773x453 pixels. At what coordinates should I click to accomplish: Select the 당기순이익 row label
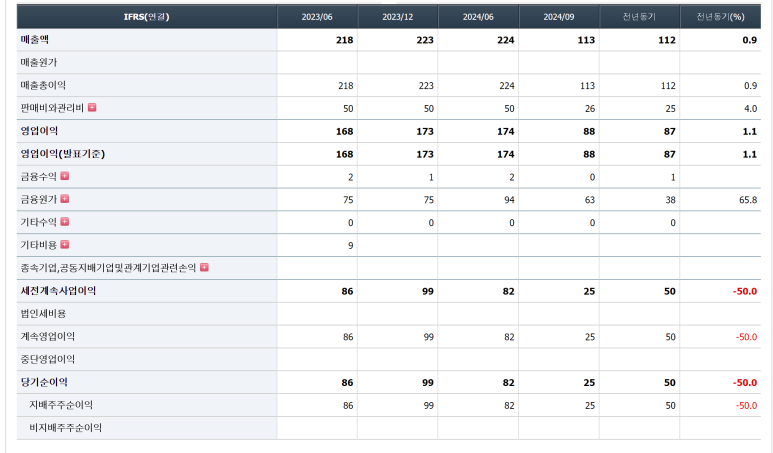(x=44, y=382)
